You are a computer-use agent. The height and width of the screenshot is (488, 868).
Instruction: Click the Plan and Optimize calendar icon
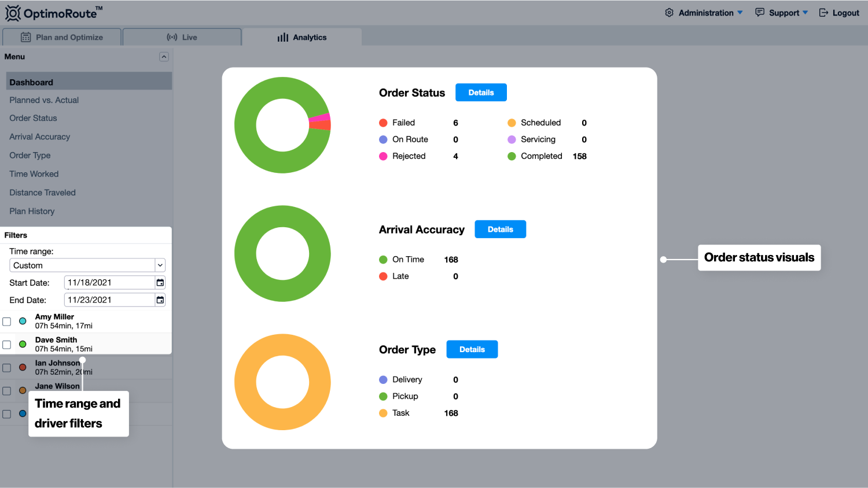[26, 38]
